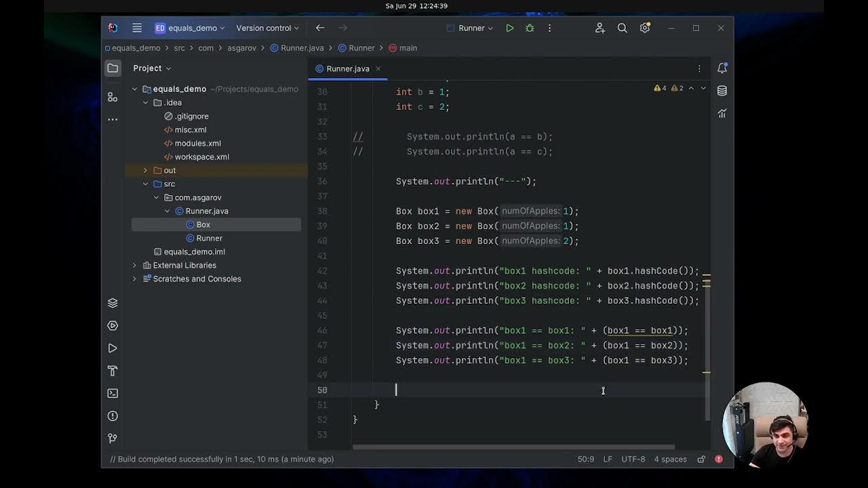Open more run actions menu
The height and width of the screenshot is (488, 868).
pos(549,28)
